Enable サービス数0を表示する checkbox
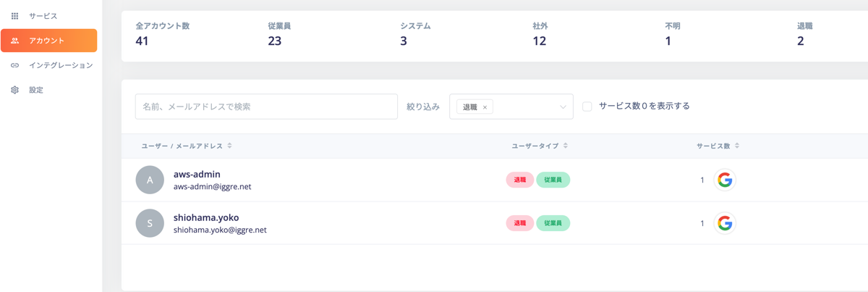868x292 pixels. pyautogui.click(x=587, y=107)
